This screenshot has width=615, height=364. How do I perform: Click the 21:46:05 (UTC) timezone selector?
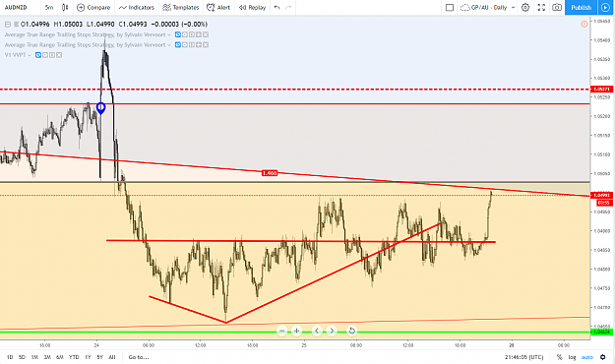(x=523, y=357)
